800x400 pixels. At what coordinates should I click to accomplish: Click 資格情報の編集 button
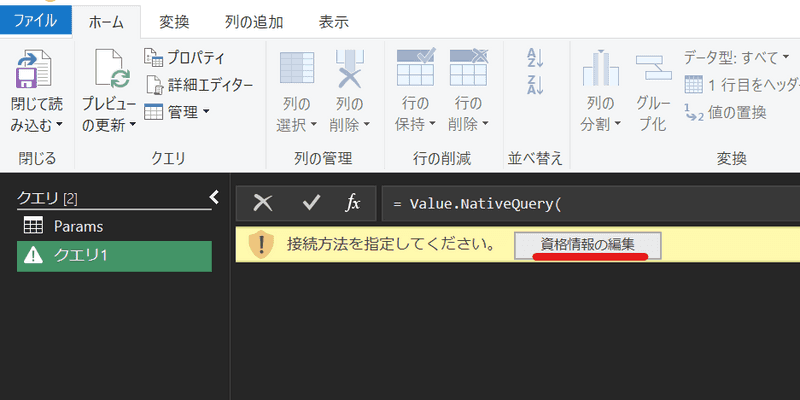click(587, 245)
